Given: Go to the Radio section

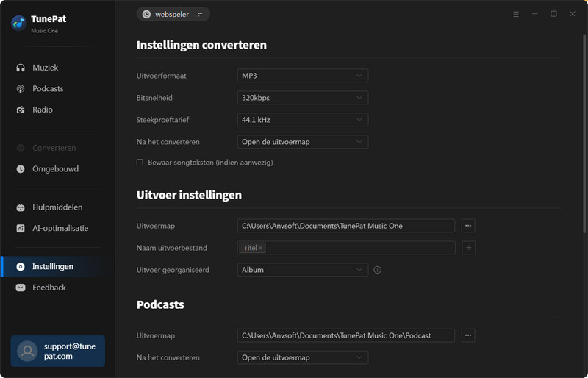Looking at the screenshot, I should (x=43, y=110).
